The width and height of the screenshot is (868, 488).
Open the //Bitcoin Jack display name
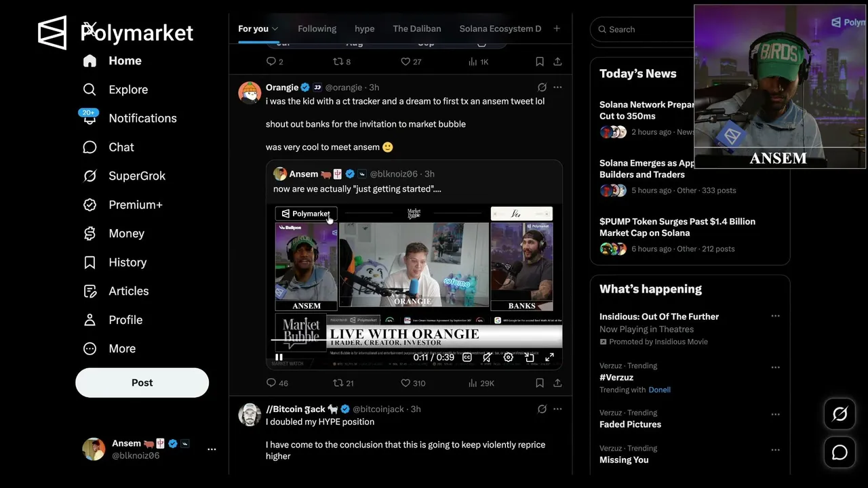[x=302, y=409]
